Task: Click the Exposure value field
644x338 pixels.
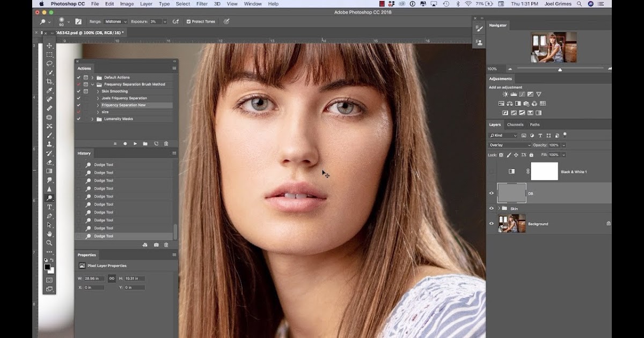Action: (156, 21)
